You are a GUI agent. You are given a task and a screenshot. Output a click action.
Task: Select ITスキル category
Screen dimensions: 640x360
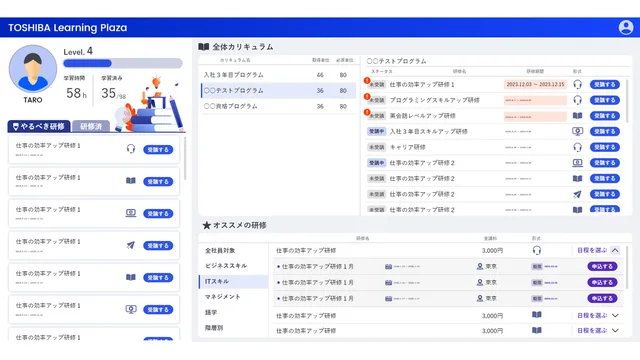233,281
